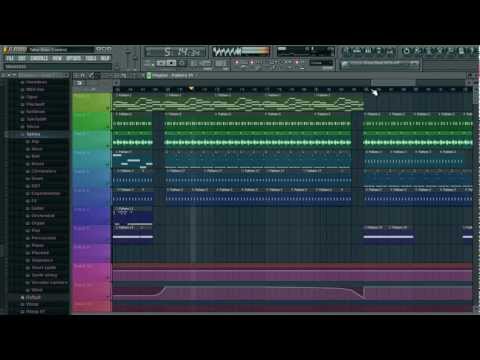This screenshot has height=360, width=480.
Task: Click the playlist horizontal scrollbar thumb
Action: (393, 83)
